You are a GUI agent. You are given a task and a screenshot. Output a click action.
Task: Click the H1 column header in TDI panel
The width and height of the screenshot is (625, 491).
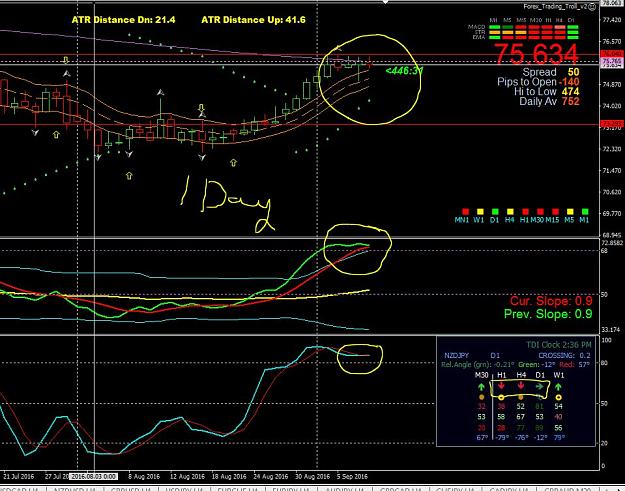click(501, 375)
